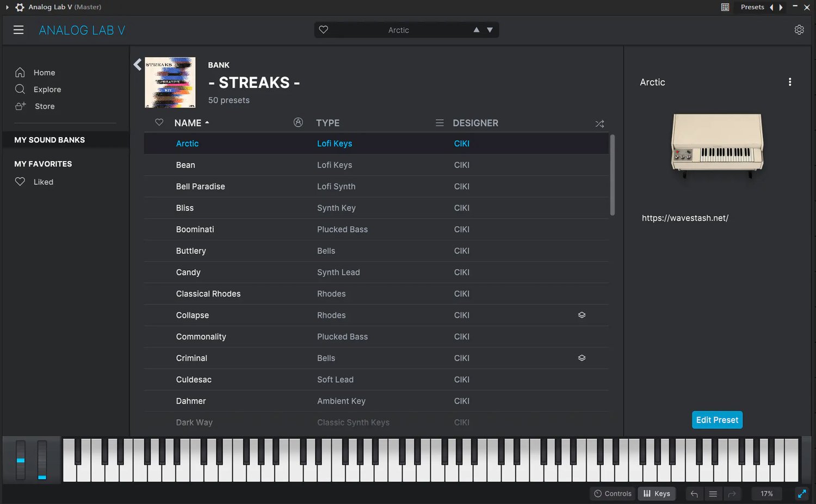Click the Arturia sort icon beside NAME
The image size is (816, 504).
[x=298, y=122]
